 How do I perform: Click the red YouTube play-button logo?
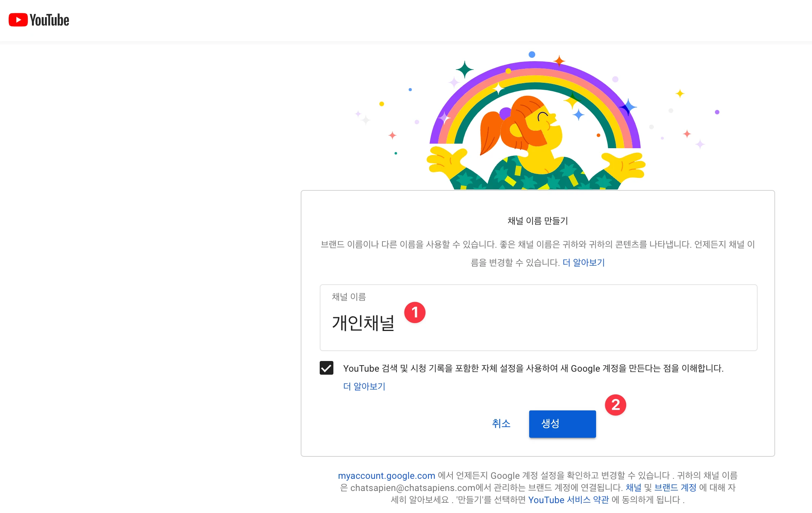click(x=18, y=20)
